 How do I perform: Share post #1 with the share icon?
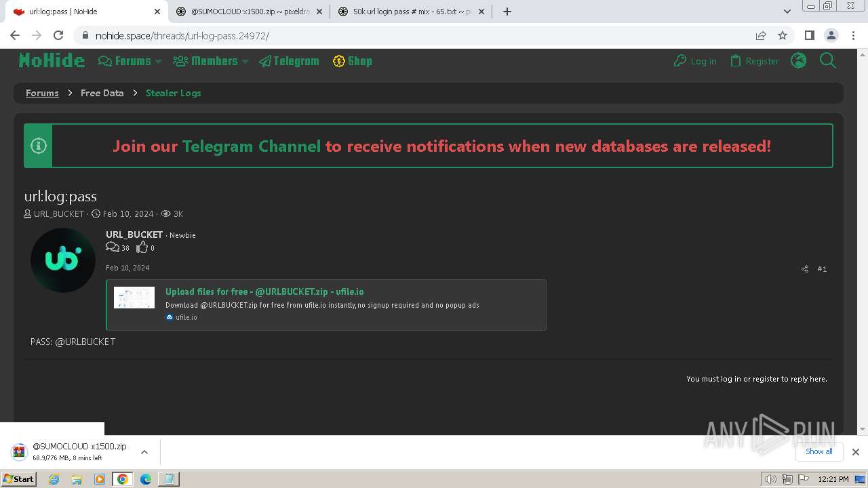[x=805, y=269]
